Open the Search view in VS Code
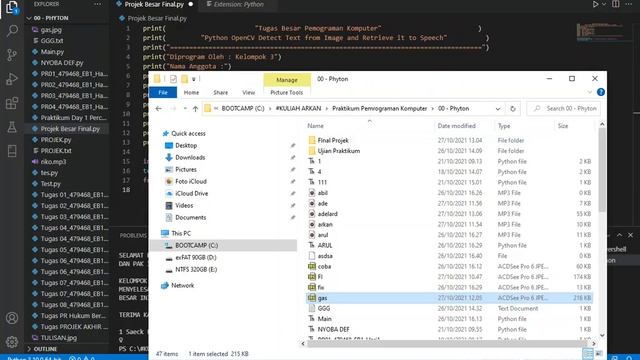Viewport: 640px width, 360px height. coord(12,31)
